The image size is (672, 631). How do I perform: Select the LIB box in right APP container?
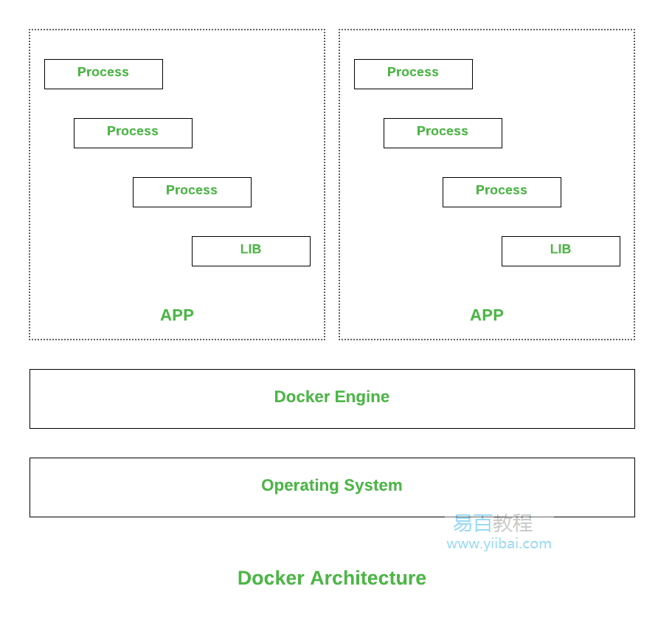[561, 251]
